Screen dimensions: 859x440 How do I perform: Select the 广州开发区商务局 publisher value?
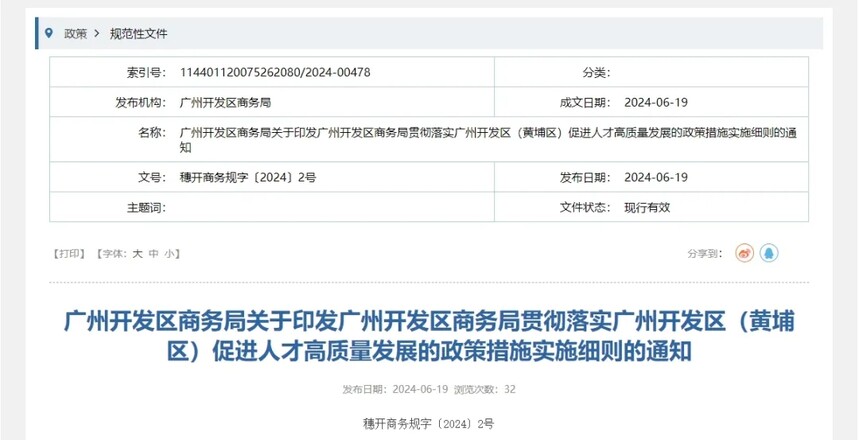(x=225, y=102)
